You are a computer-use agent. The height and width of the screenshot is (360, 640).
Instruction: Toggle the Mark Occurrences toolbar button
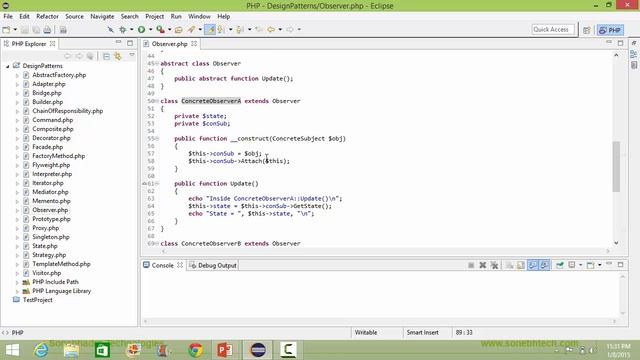point(210,30)
